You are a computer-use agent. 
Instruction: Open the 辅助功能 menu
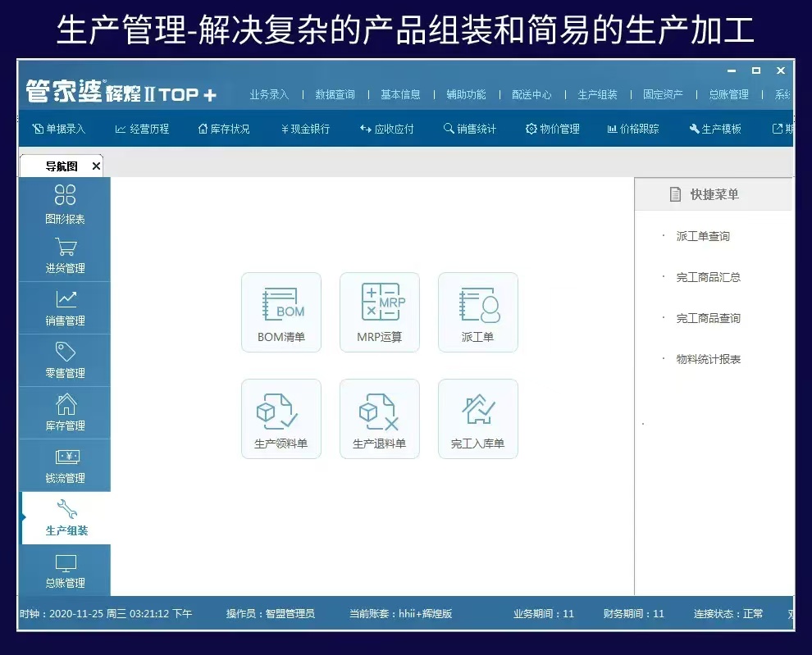466,94
